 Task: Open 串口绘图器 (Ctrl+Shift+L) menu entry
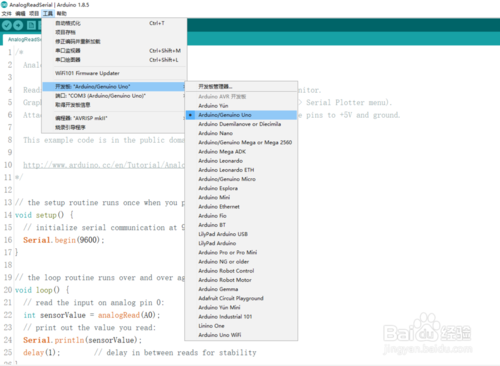[x=114, y=60]
